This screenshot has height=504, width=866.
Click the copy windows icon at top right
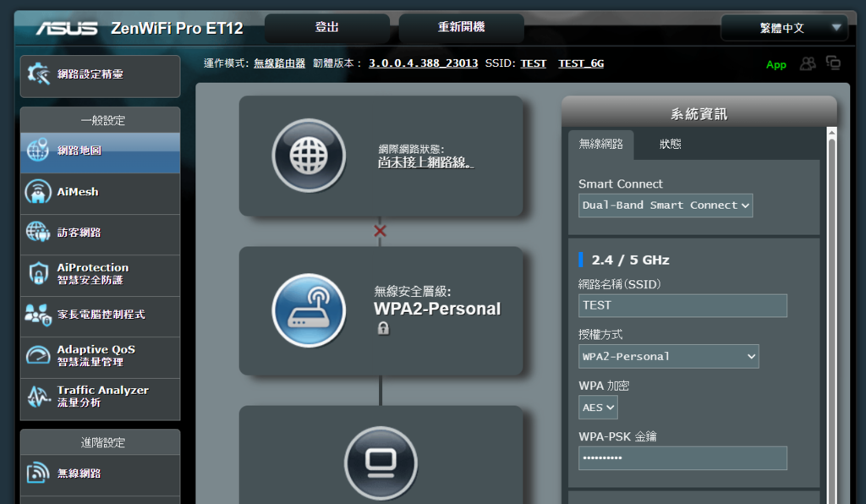833,63
